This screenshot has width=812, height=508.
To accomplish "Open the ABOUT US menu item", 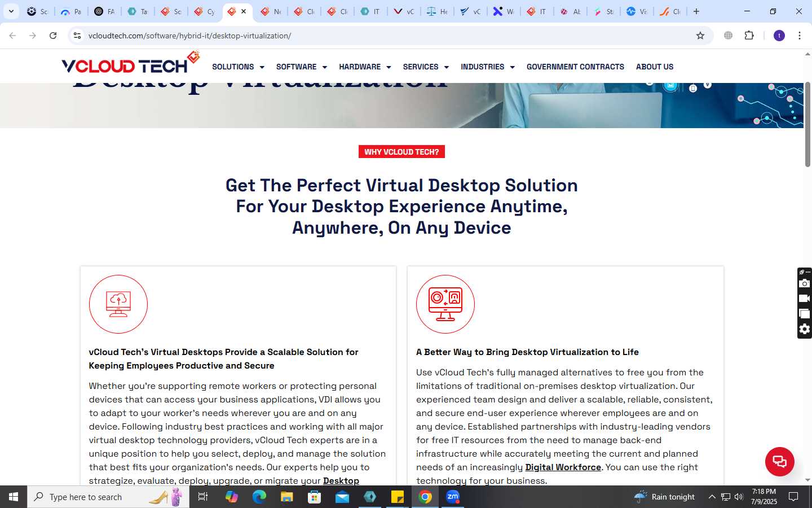I will [655, 67].
